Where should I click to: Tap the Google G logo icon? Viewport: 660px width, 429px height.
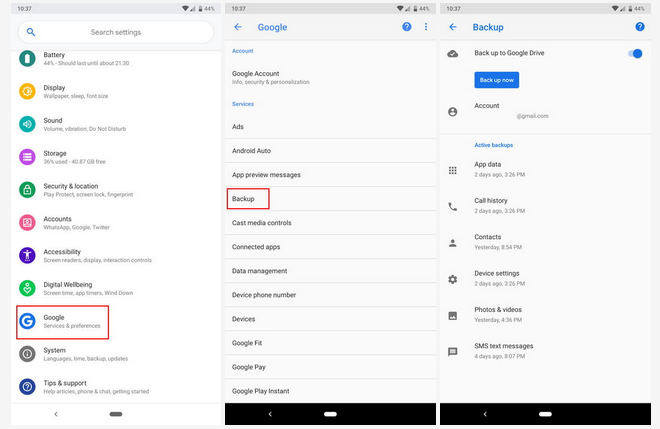point(27,321)
